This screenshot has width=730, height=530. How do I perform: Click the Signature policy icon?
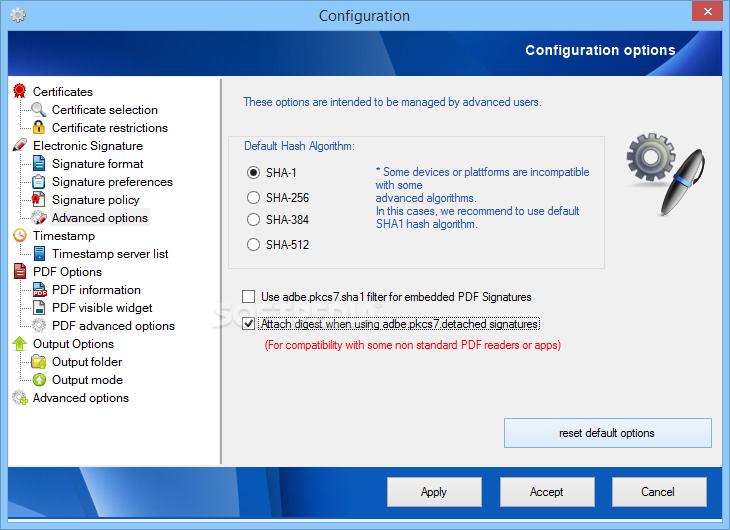(x=39, y=199)
